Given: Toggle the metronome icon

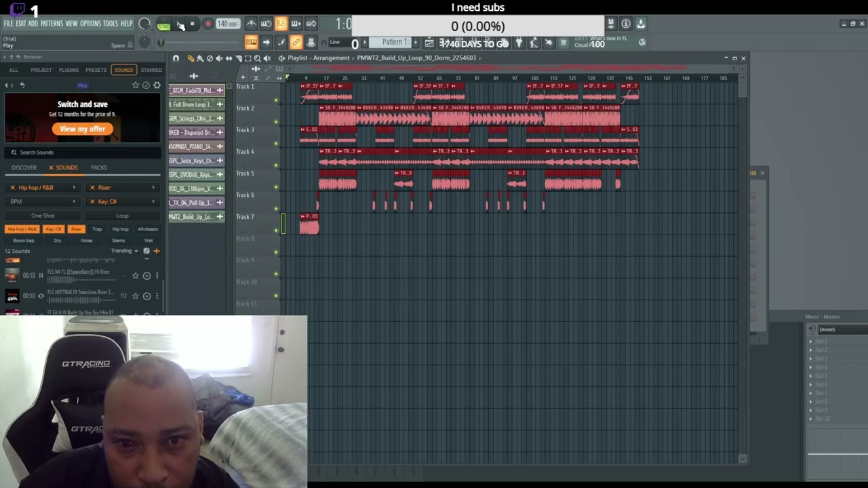Looking at the screenshot, I should [251, 24].
